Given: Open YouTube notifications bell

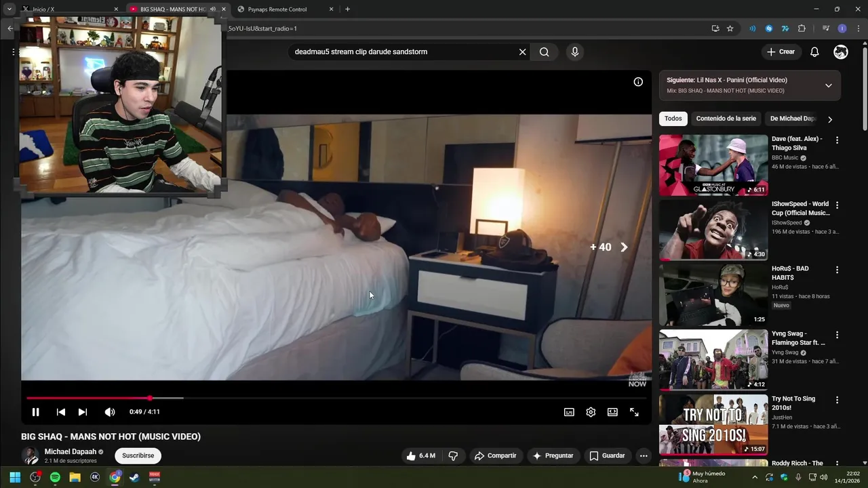Looking at the screenshot, I should pos(814,52).
